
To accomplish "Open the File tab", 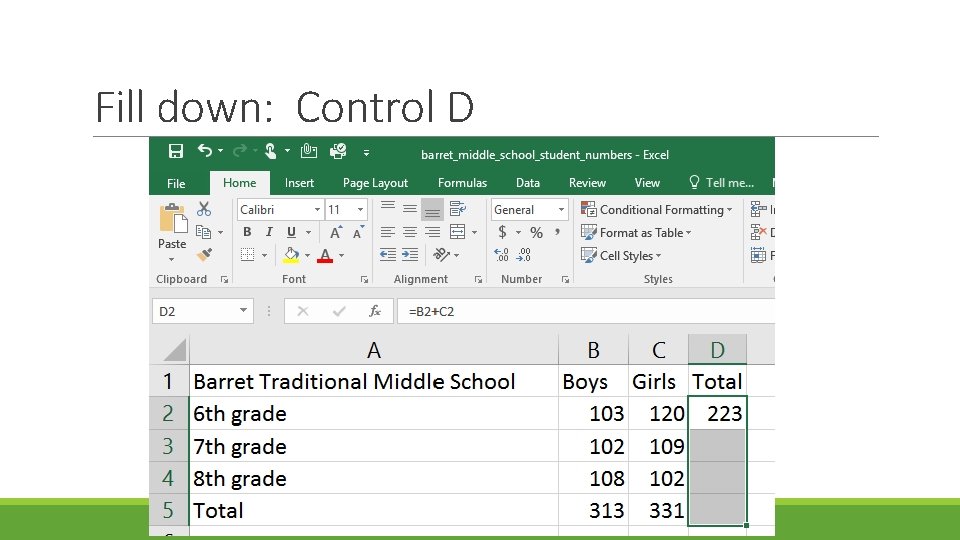I will pos(176,183).
